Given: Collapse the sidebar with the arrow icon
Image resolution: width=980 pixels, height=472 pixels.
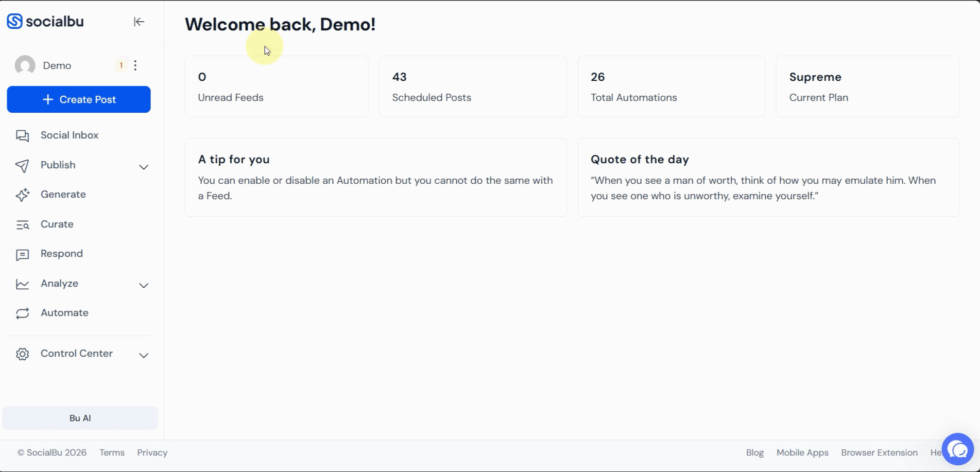Looking at the screenshot, I should [139, 22].
